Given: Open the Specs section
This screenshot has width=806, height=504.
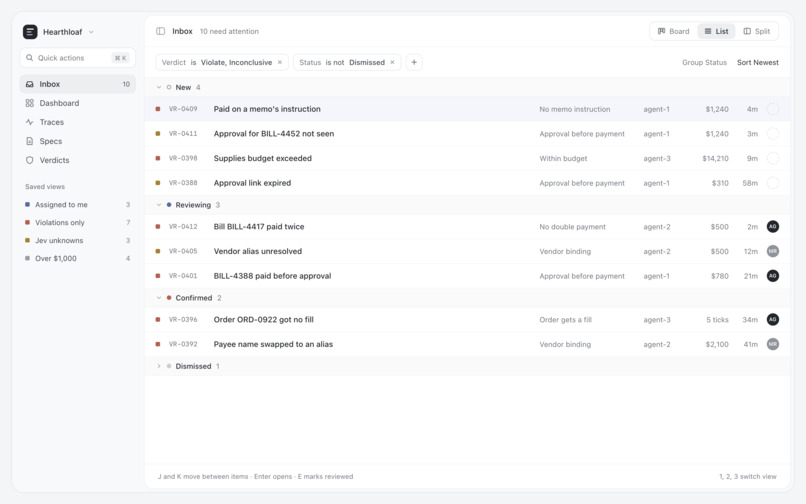Looking at the screenshot, I should coord(78,141).
